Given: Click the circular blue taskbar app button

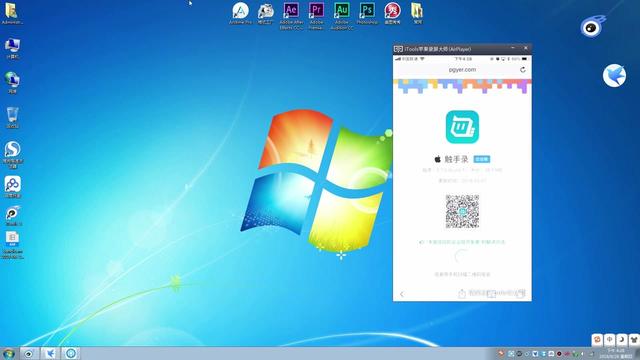Looking at the screenshot, I should tap(71, 353).
